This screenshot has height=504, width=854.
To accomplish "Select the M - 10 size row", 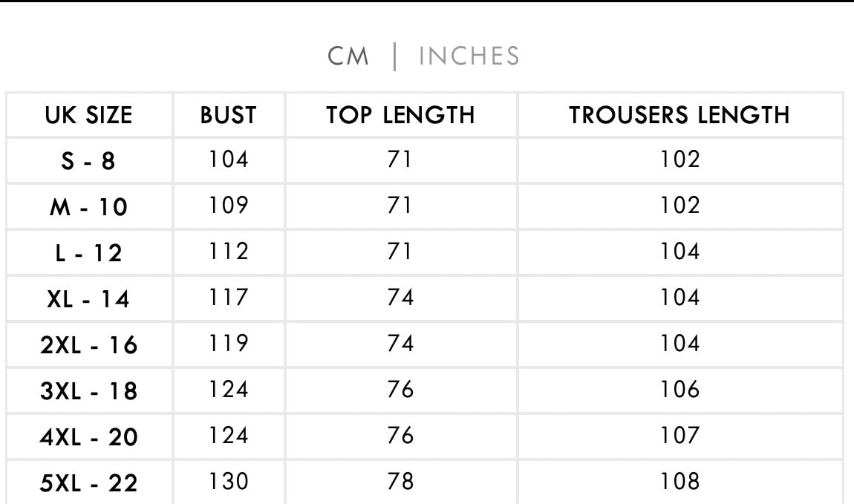I will point(89,207).
